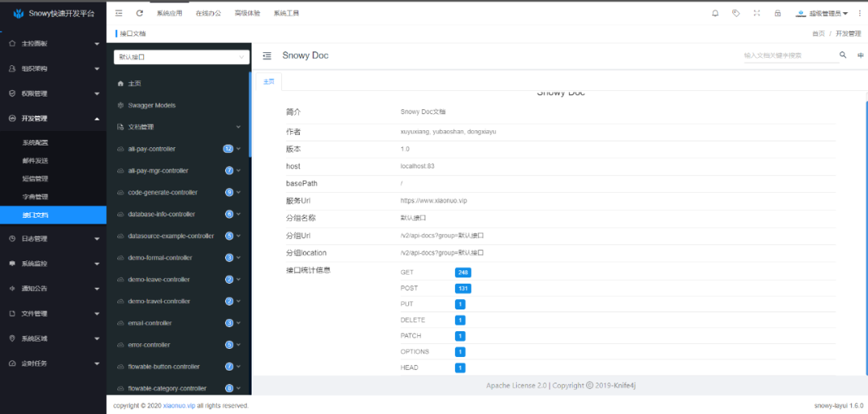
Task: Click the Snowy platform logo
Action: pyautogui.click(x=18, y=14)
